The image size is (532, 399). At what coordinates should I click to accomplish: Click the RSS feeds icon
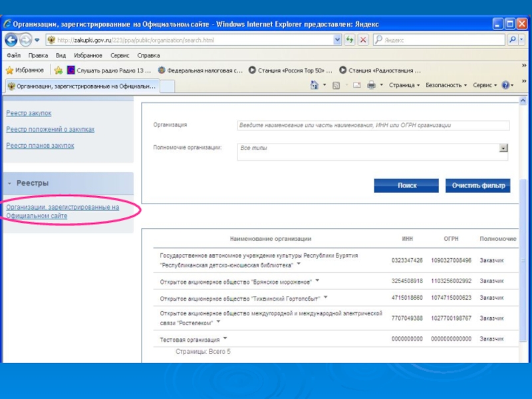point(336,85)
